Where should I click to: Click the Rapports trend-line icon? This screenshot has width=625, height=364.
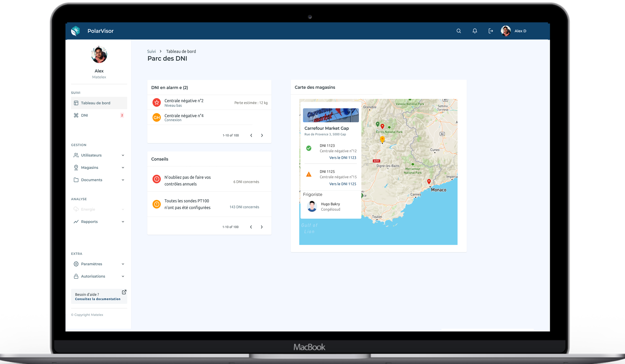pyautogui.click(x=76, y=221)
